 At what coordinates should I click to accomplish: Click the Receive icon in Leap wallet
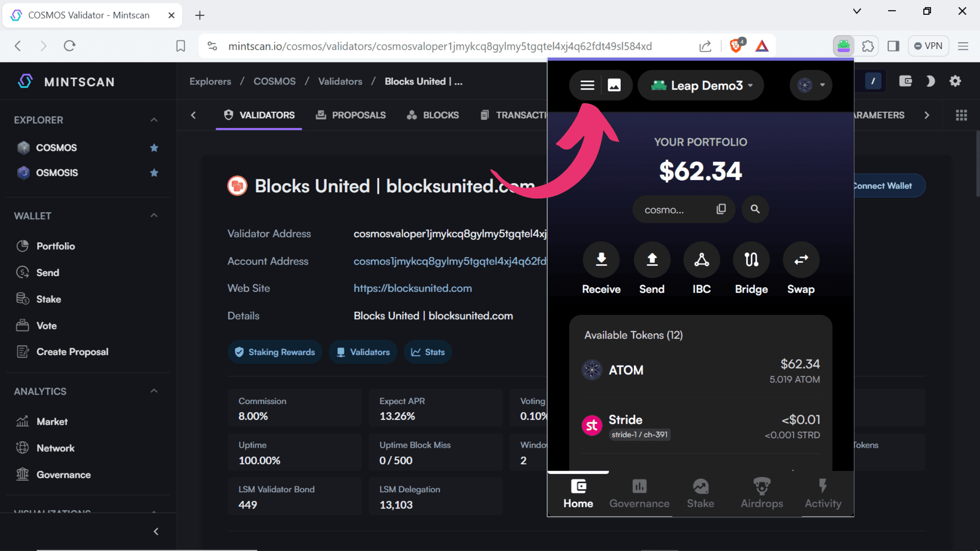tap(601, 260)
